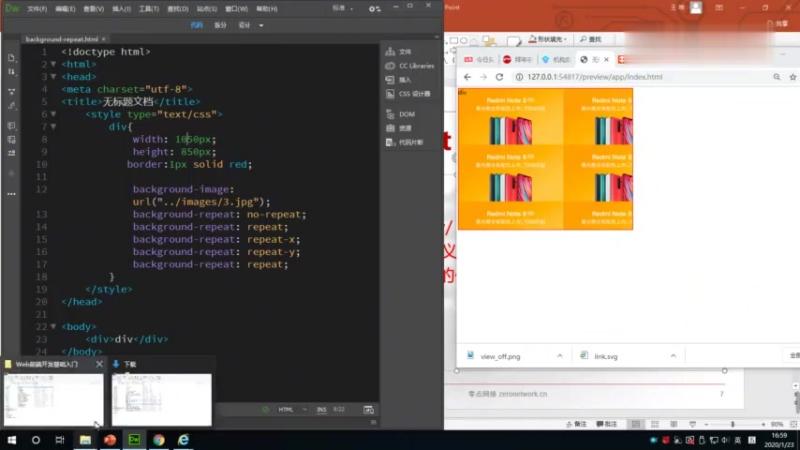The height and width of the screenshot is (450, 800).
Task: Click the green linting status icon
Action: pos(265,410)
